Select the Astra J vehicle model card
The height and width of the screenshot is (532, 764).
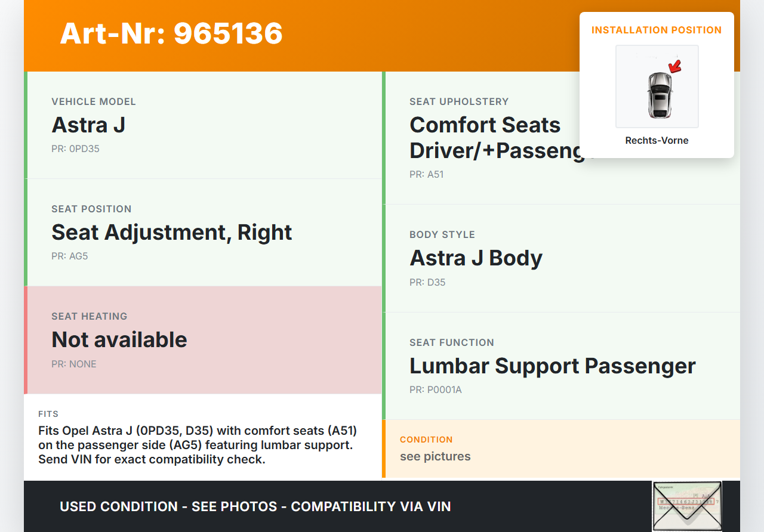pyautogui.click(x=203, y=125)
